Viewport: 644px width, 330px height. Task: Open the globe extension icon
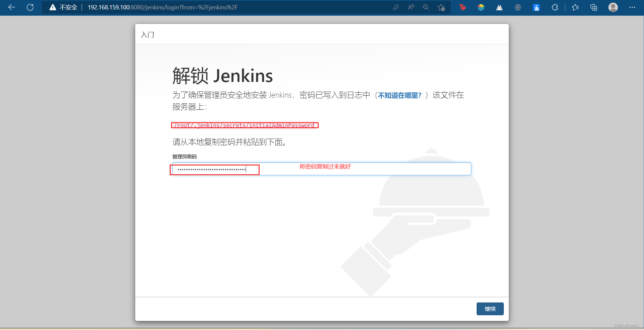[518, 7]
